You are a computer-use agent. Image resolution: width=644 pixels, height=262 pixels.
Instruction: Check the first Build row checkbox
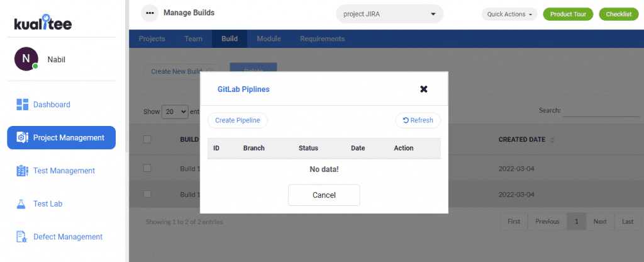(x=147, y=168)
